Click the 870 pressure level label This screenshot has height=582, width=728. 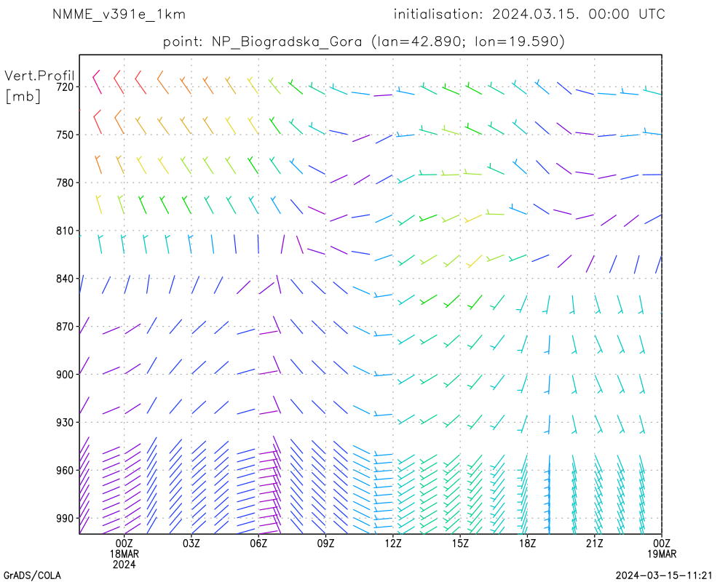click(66, 327)
